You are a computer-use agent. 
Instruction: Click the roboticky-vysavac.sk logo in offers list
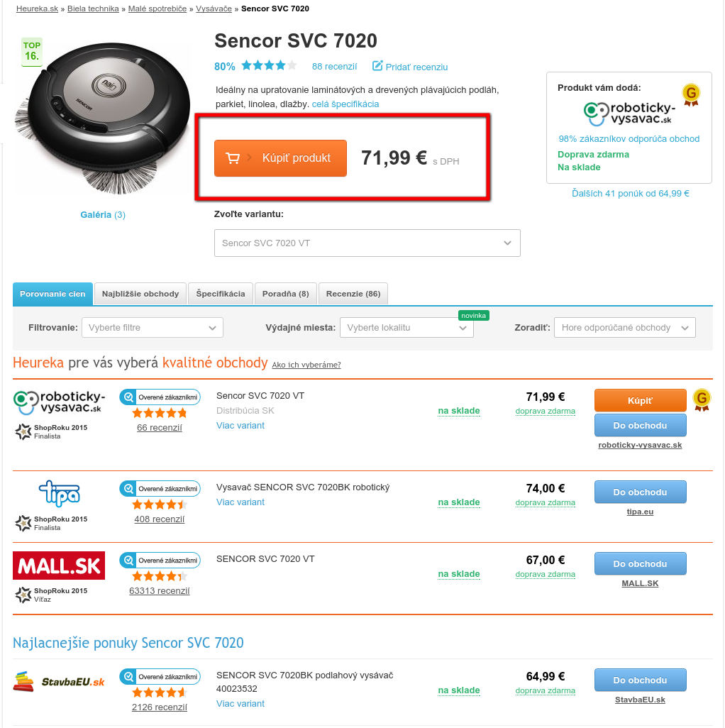tap(60, 402)
